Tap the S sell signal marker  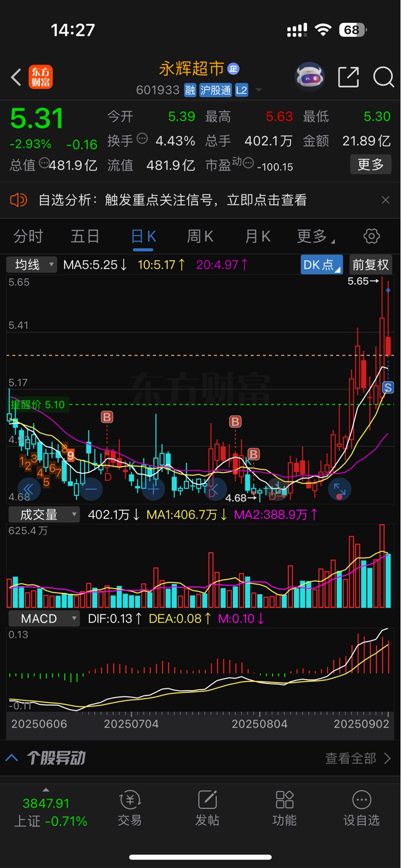click(387, 387)
